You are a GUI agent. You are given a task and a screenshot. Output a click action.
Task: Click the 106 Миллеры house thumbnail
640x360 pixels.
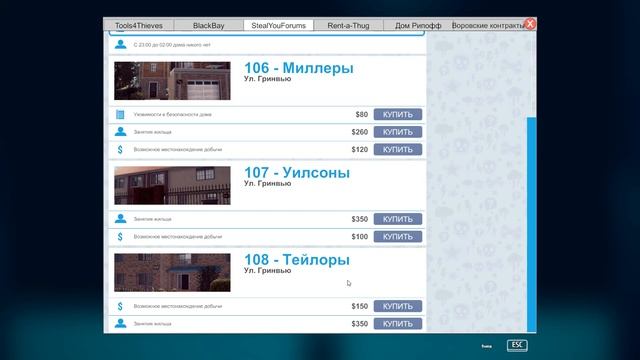point(172,81)
